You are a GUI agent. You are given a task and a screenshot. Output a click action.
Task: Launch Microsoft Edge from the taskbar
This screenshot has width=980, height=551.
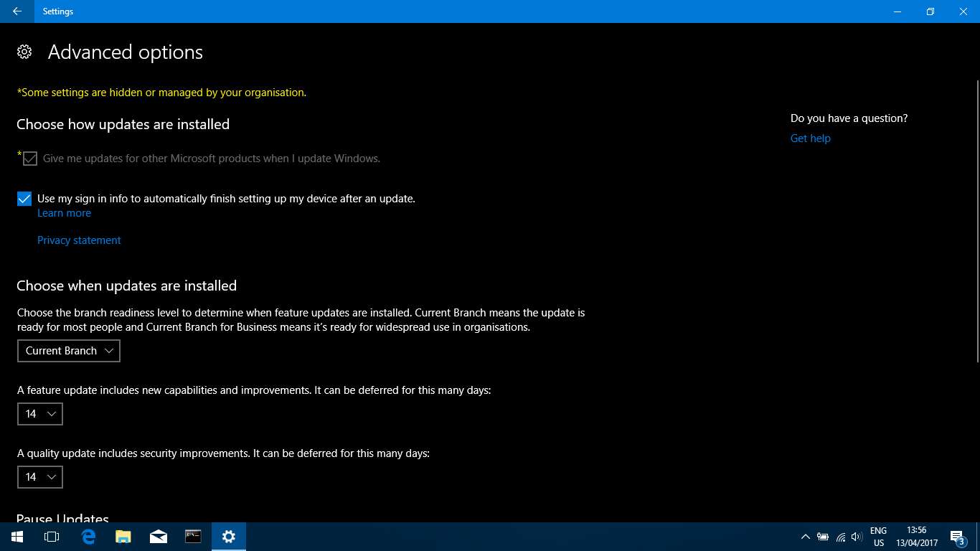coord(88,537)
